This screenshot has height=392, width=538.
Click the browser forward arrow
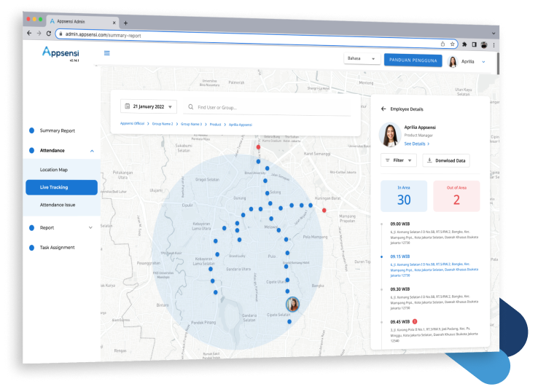(x=39, y=34)
